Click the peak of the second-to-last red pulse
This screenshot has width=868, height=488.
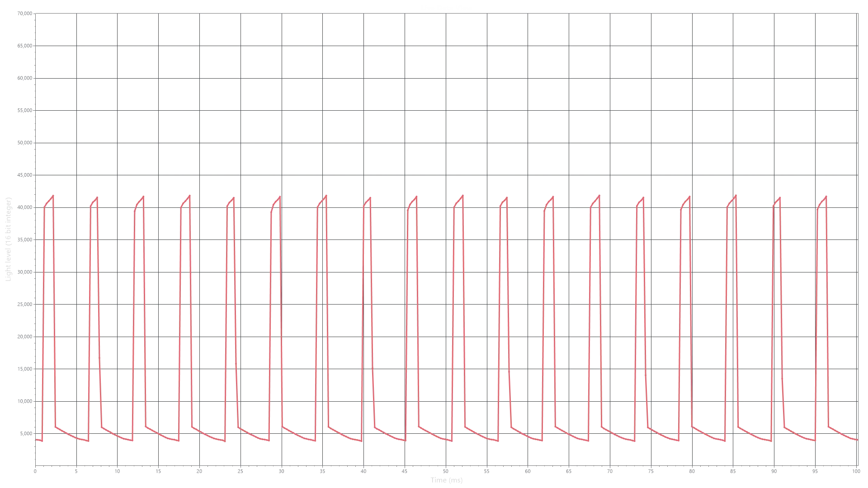click(779, 197)
